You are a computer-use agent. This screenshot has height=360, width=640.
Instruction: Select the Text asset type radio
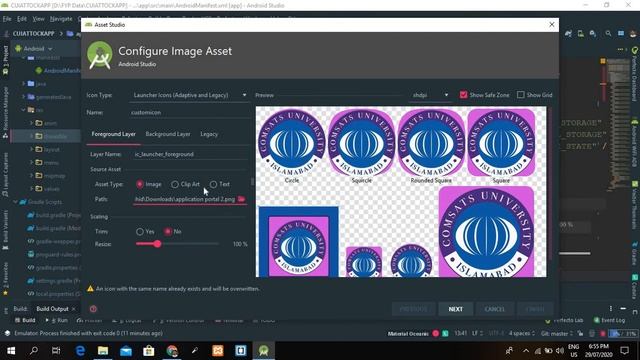pos(213,184)
